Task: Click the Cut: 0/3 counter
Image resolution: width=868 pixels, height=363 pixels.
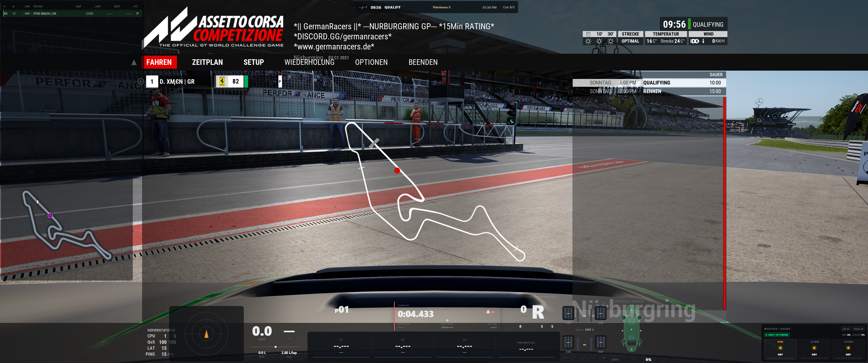Action: (x=509, y=7)
